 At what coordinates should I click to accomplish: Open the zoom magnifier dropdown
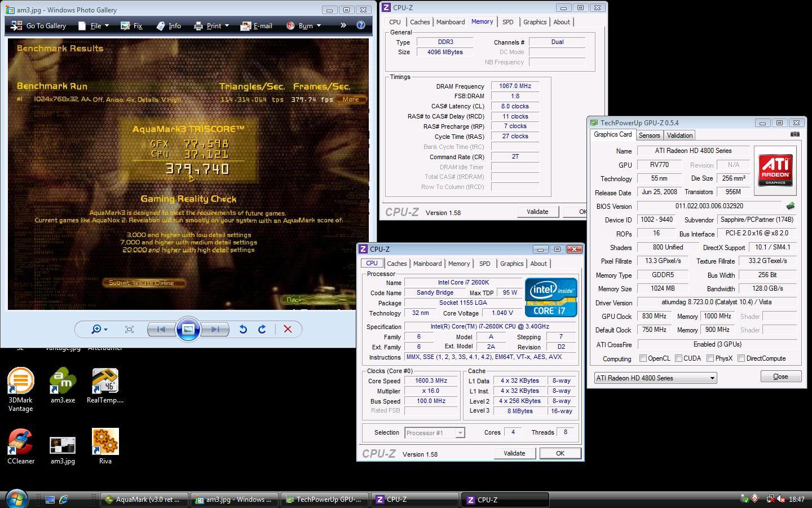99,329
